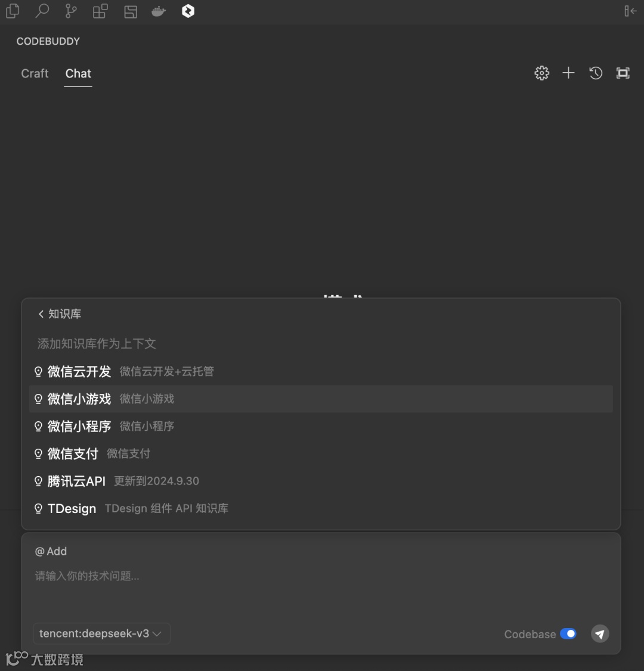
Task: Click the bulb icon beside 腾讯云API
Action: pyautogui.click(x=38, y=481)
